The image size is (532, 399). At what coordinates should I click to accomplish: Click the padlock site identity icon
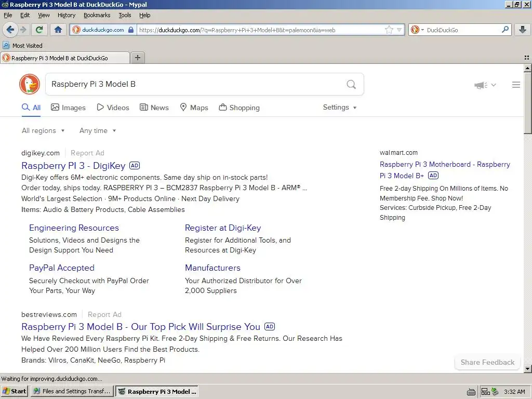(x=131, y=30)
